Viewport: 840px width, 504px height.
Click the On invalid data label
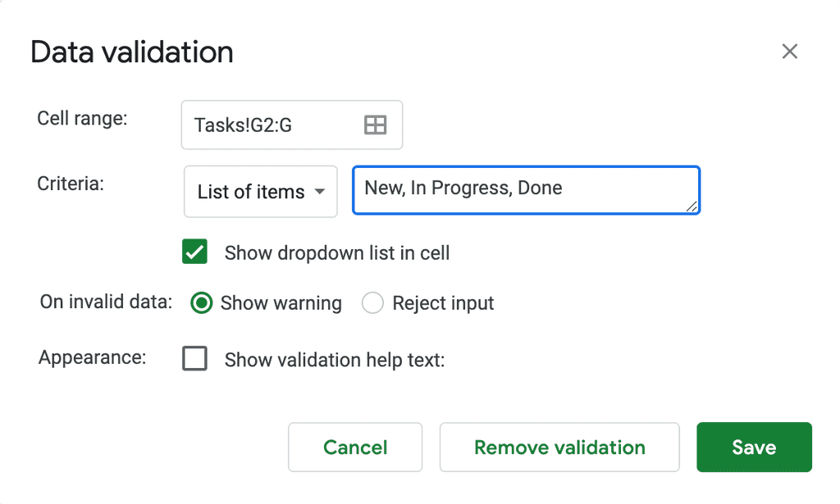(104, 302)
